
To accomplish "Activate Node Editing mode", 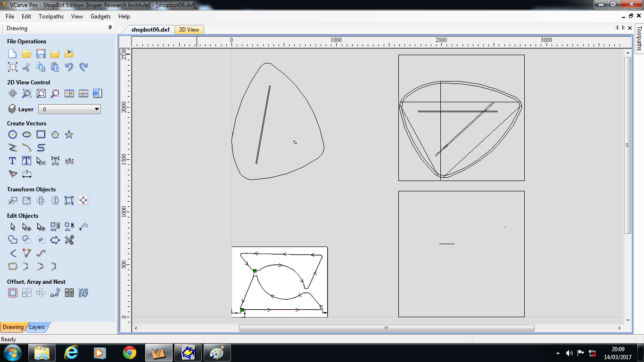I will click(x=27, y=227).
